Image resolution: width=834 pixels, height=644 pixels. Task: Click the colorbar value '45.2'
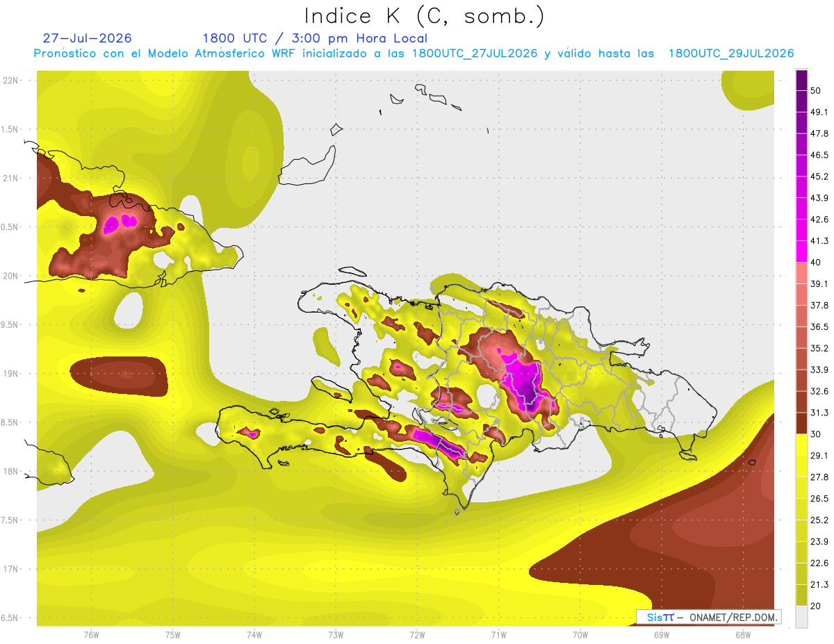pyautogui.click(x=819, y=176)
